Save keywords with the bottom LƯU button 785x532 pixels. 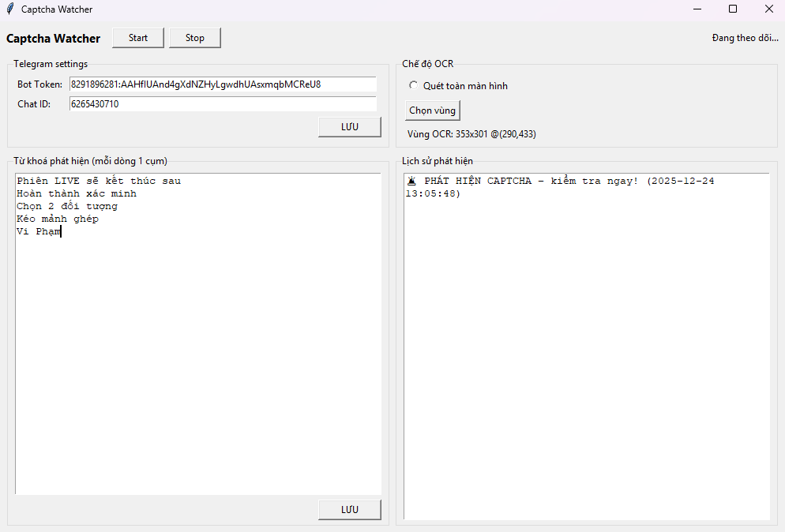click(349, 510)
